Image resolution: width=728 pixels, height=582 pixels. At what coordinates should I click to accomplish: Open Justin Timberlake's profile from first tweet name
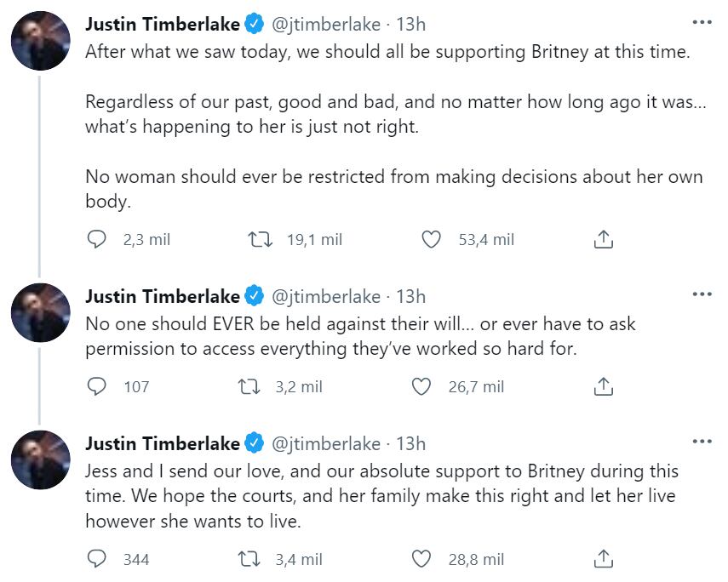click(x=163, y=24)
